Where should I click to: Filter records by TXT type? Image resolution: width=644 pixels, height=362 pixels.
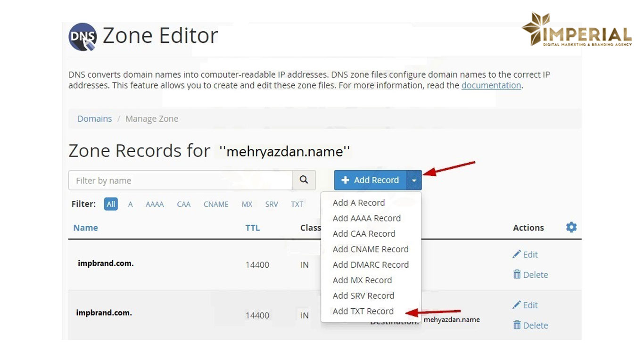pos(297,204)
